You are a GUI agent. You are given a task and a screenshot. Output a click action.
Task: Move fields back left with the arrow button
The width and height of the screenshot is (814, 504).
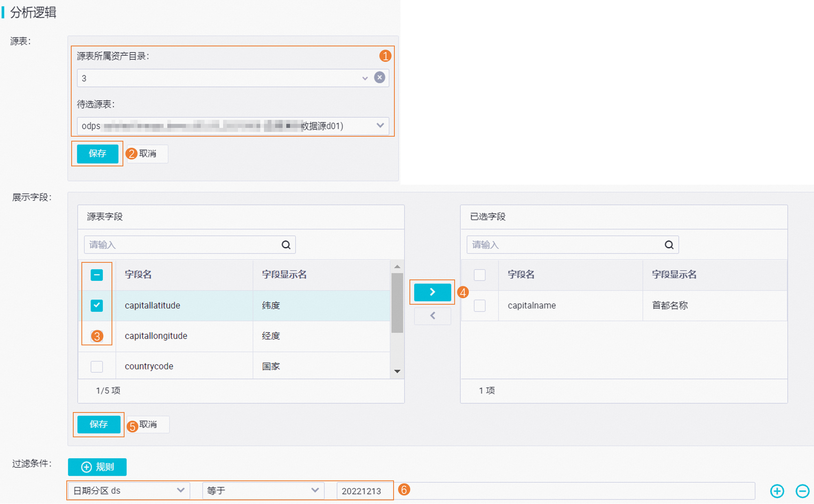coord(432,316)
